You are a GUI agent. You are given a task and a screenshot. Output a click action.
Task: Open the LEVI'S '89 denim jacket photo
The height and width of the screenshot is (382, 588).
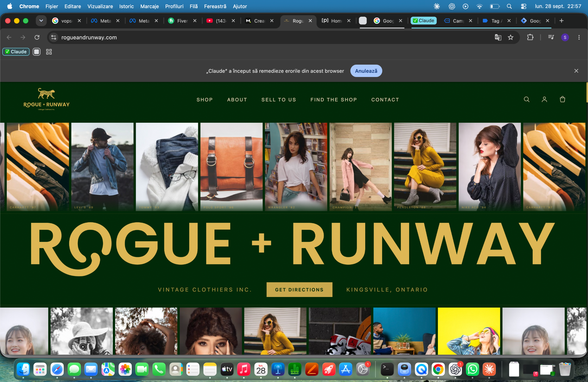pos(102,167)
